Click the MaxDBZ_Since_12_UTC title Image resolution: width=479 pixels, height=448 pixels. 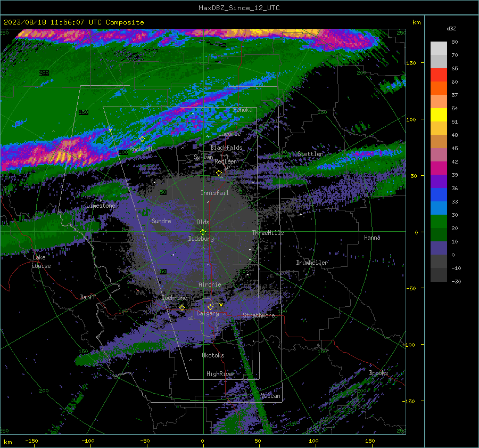coord(239,8)
